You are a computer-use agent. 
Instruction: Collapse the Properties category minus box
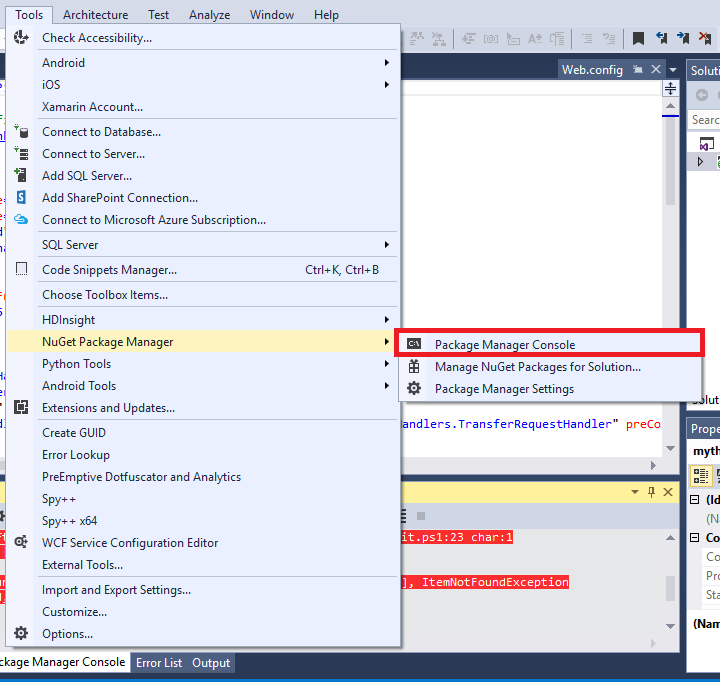point(696,500)
